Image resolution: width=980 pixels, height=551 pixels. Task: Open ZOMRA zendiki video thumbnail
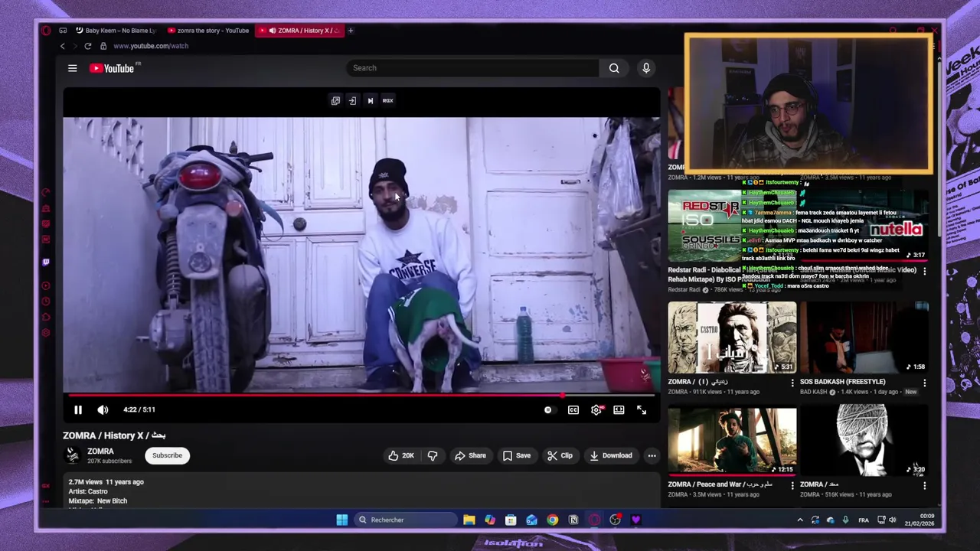pyautogui.click(x=732, y=337)
